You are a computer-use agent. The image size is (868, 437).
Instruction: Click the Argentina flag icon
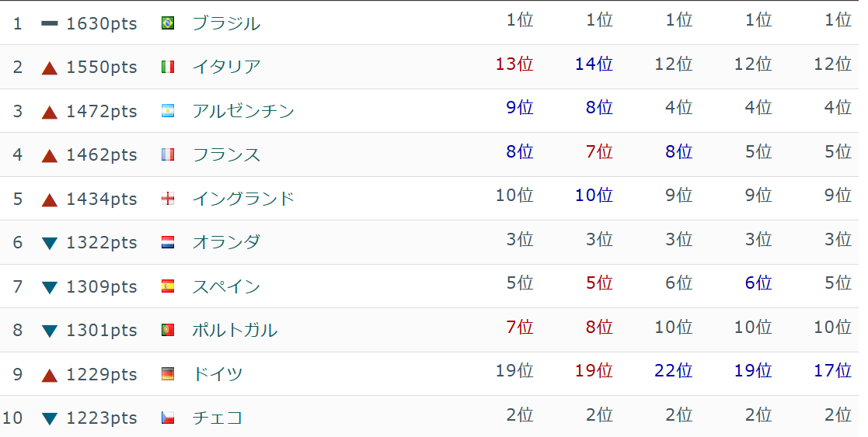click(x=167, y=111)
